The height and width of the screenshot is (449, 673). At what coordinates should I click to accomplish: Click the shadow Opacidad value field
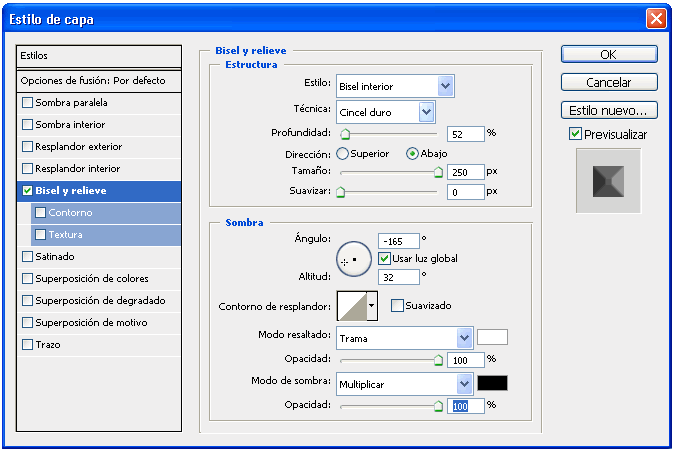[466, 406]
